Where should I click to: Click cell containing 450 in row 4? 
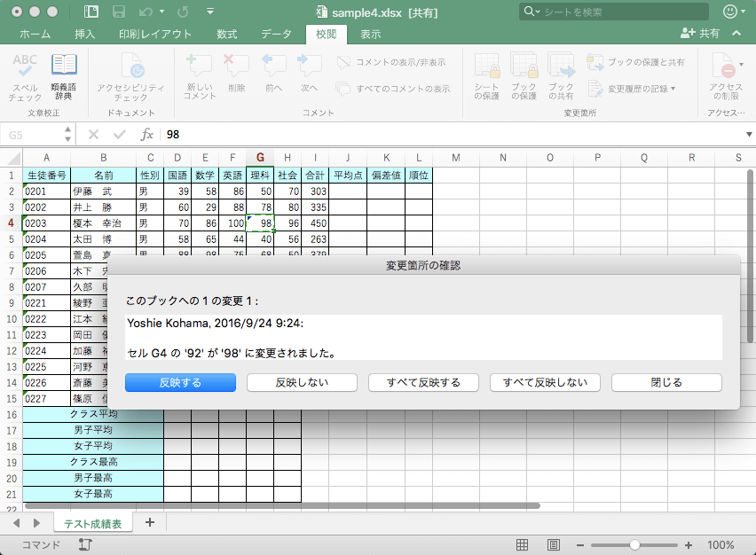(x=315, y=223)
